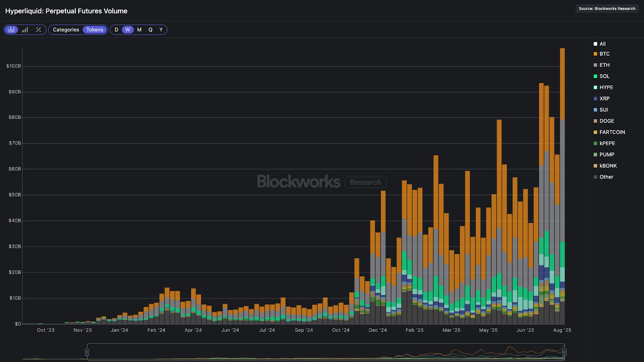Toggle PUMP series in legend
644x362 pixels.
coord(604,155)
